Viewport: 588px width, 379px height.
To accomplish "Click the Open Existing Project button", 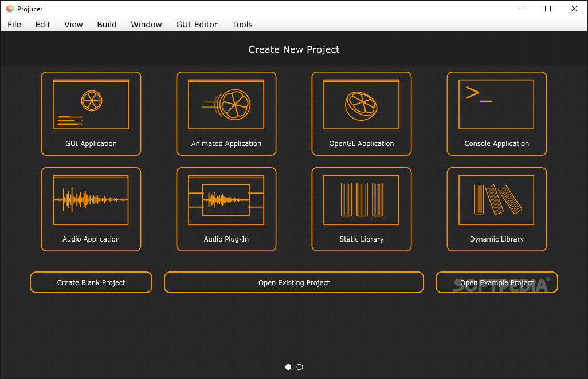I will [x=294, y=282].
